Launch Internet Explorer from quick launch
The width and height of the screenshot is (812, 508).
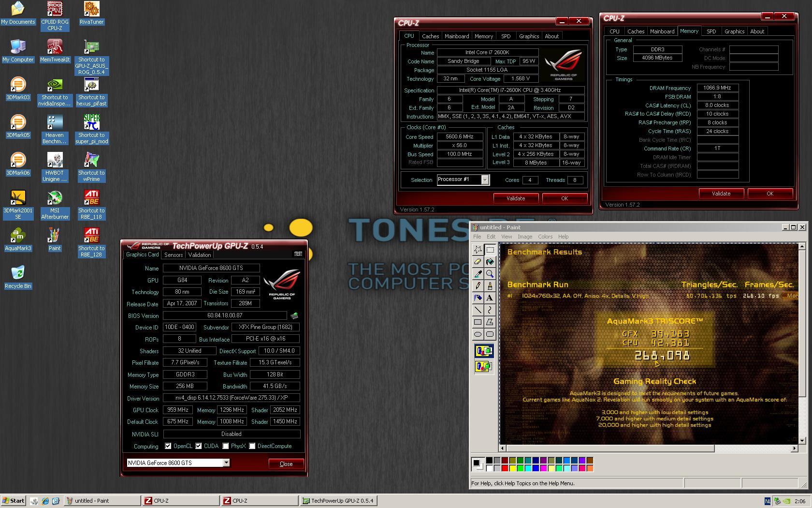(x=45, y=501)
